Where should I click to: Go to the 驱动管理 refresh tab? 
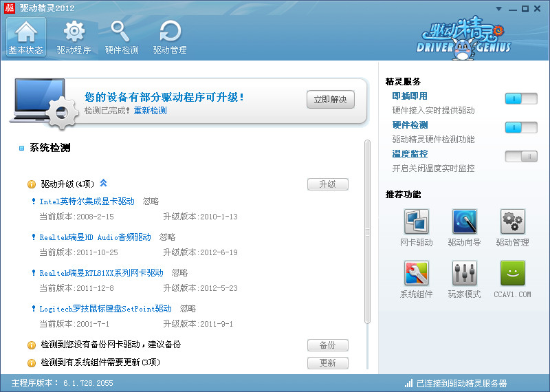point(170,37)
